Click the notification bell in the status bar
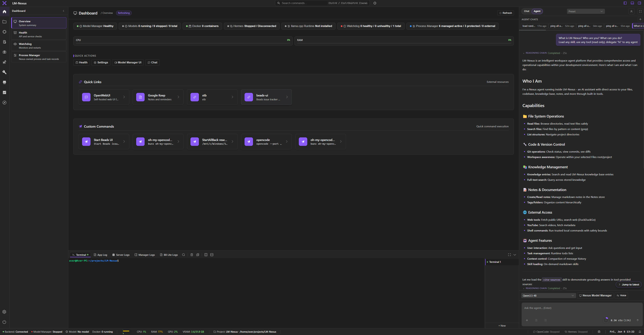Screen dimensions: 644x335 point(640,332)
